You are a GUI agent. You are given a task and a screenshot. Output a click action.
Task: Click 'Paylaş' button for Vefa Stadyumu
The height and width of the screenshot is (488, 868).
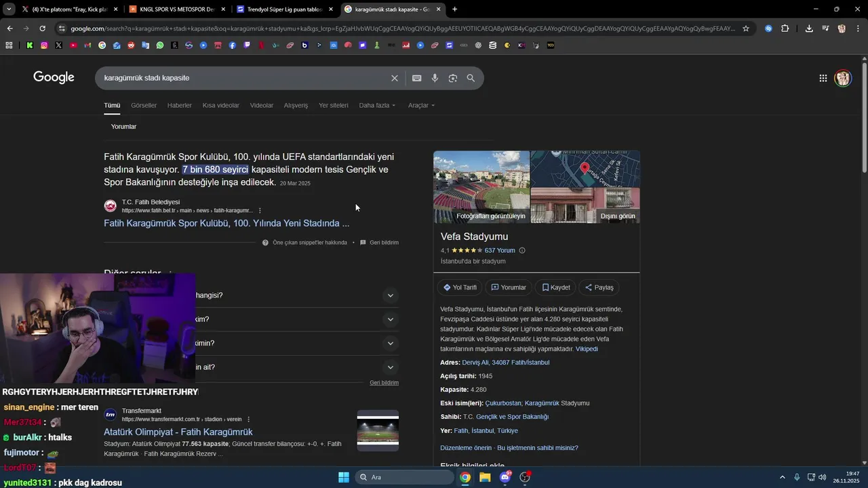click(x=599, y=287)
